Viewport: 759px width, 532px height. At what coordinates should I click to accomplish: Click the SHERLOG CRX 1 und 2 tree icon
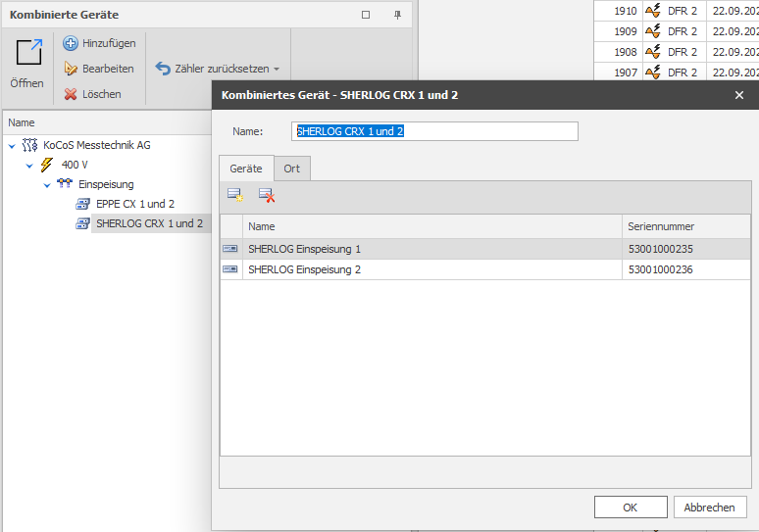[x=82, y=223]
